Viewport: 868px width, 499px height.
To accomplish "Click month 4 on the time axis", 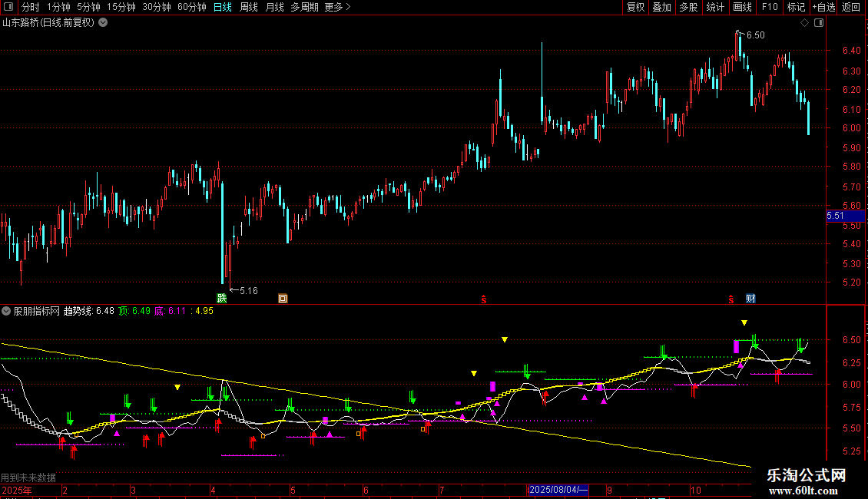I will pos(213,490).
